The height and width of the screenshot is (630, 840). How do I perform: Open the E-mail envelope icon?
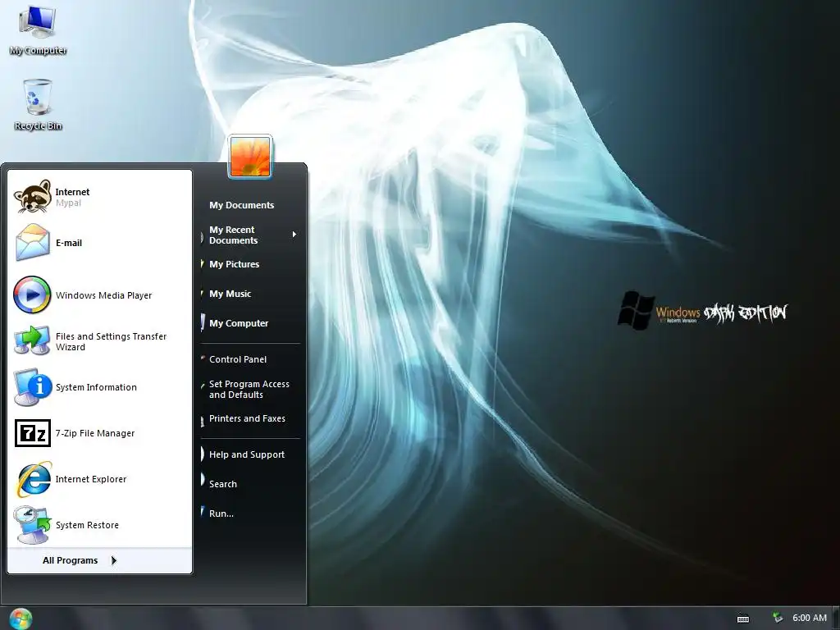click(32, 243)
